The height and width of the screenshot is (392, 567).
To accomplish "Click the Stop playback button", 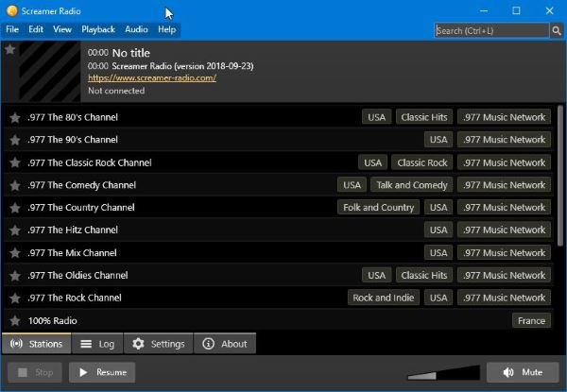I will pos(35,372).
